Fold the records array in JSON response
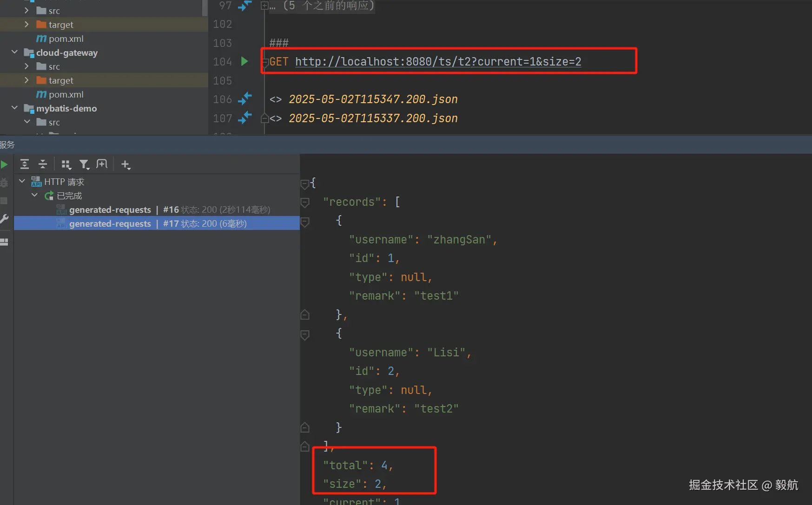 [x=305, y=203]
